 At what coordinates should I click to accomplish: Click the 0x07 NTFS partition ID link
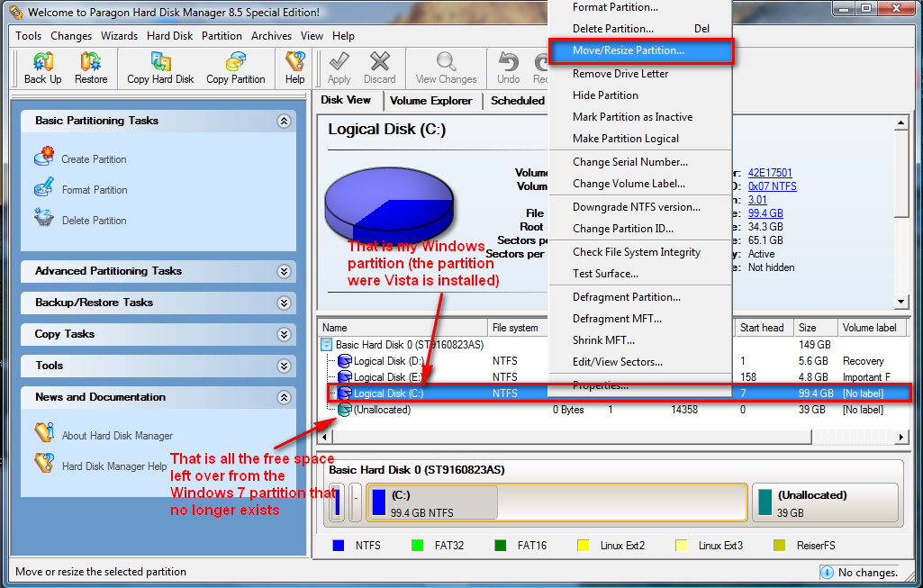pyautogui.click(x=773, y=186)
